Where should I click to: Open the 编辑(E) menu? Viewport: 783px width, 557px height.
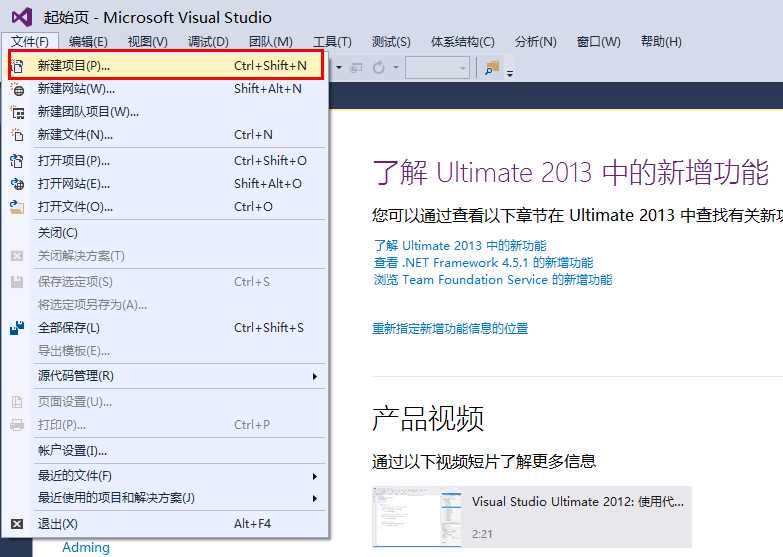88,41
